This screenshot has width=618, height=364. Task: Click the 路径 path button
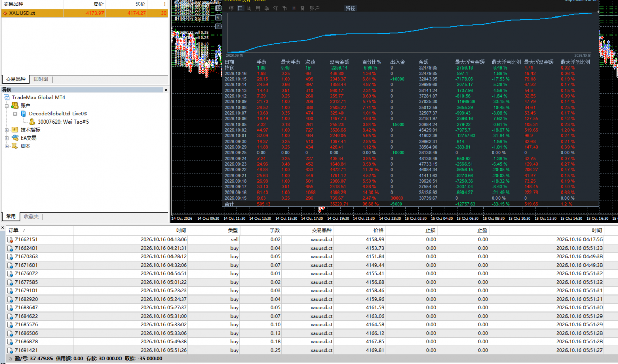pos(350,8)
